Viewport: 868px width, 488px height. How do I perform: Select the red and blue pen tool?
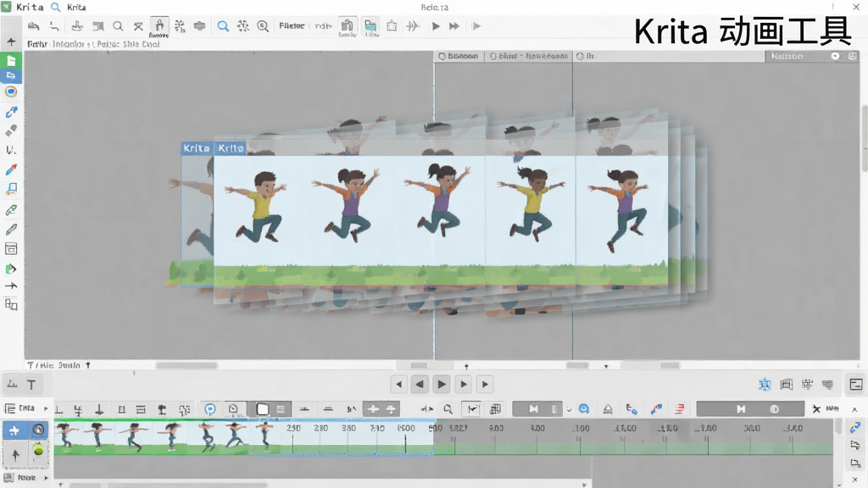[11, 169]
